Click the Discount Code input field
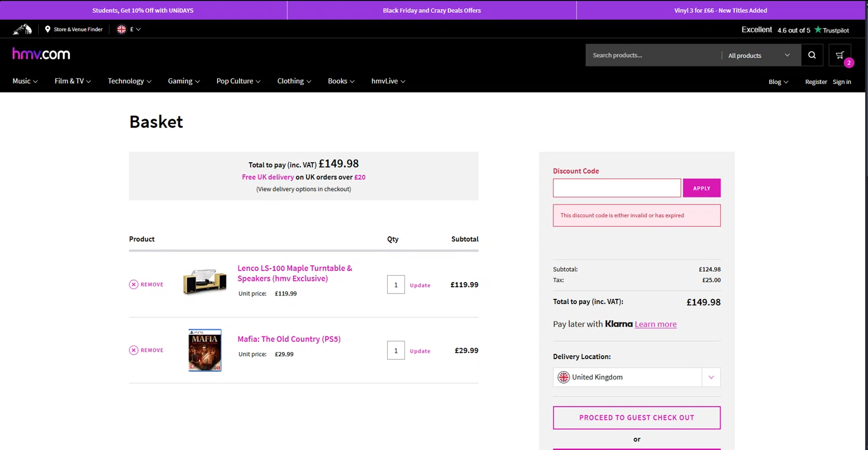 [x=617, y=188]
